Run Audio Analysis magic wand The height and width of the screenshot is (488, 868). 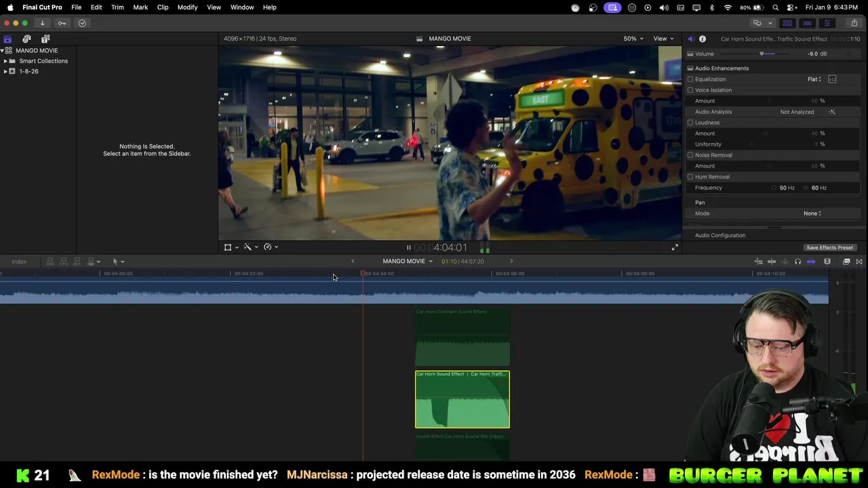click(x=832, y=112)
